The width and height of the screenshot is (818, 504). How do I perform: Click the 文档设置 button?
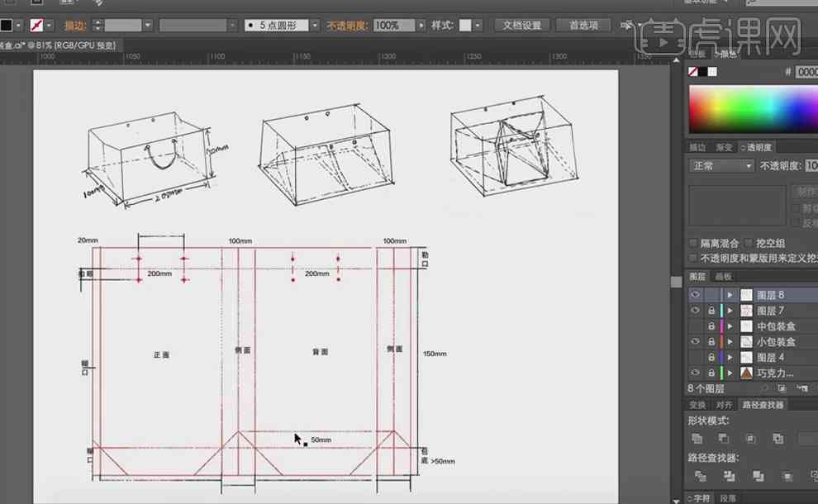click(x=521, y=25)
